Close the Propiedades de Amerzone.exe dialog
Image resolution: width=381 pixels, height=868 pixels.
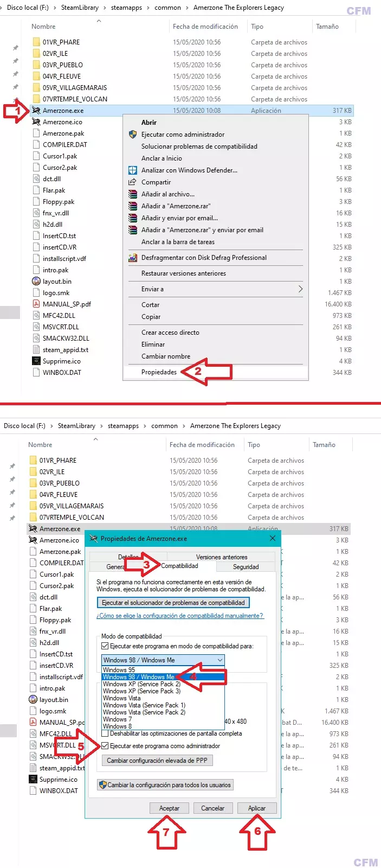(x=273, y=538)
